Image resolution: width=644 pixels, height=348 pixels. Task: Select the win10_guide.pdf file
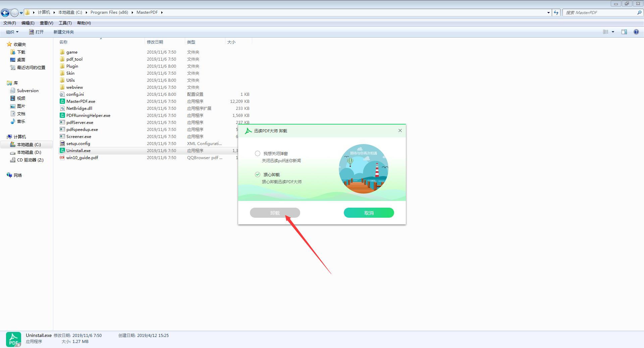pos(82,157)
